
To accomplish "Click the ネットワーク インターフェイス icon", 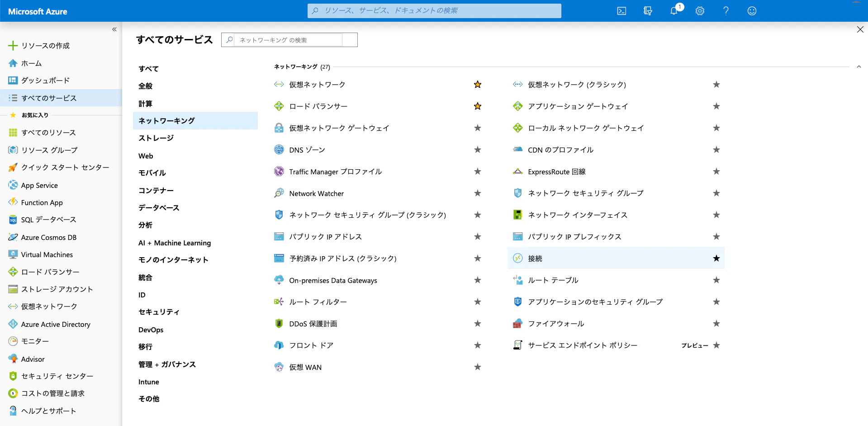I will (x=518, y=215).
